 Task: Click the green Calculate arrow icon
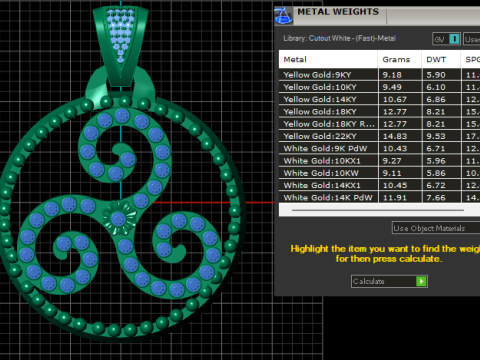click(x=421, y=281)
